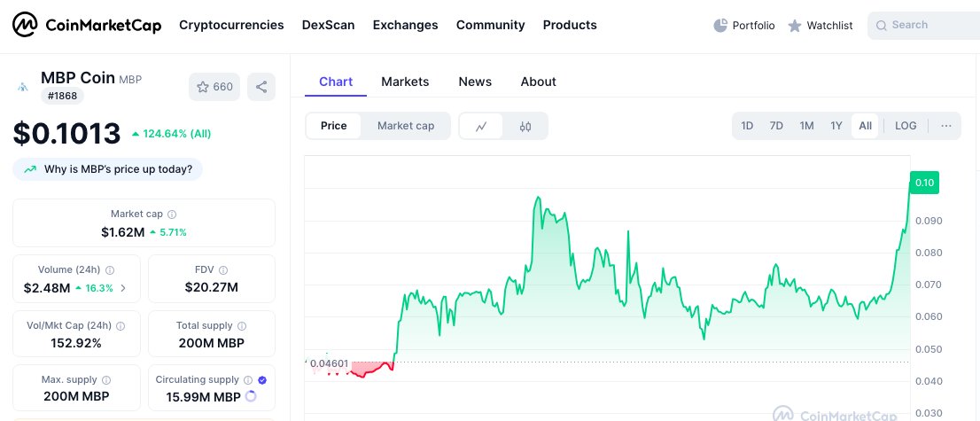
Task: Click the Volume (24h) info icon
Action: (110, 270)
